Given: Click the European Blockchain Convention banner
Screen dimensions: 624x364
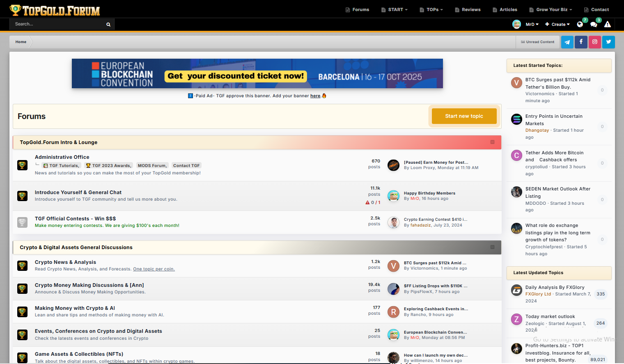Looking at the screenshot, I should pos(257,73).
